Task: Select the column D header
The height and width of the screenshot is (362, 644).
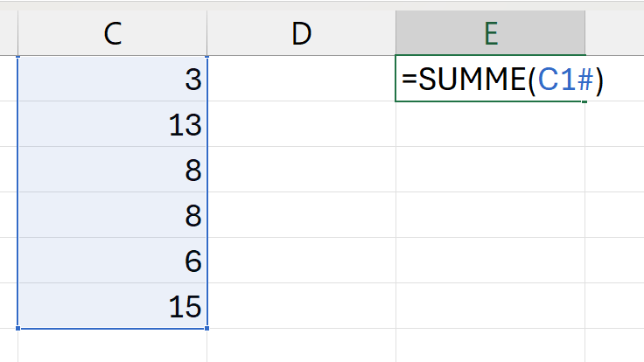Action: tap(301, 33)
